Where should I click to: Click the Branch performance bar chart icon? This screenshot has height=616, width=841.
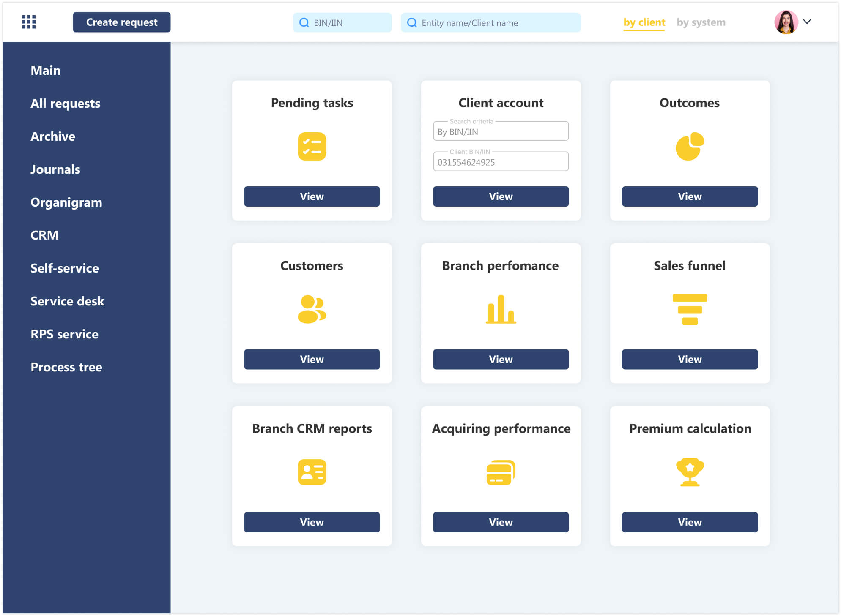[501, 309]
